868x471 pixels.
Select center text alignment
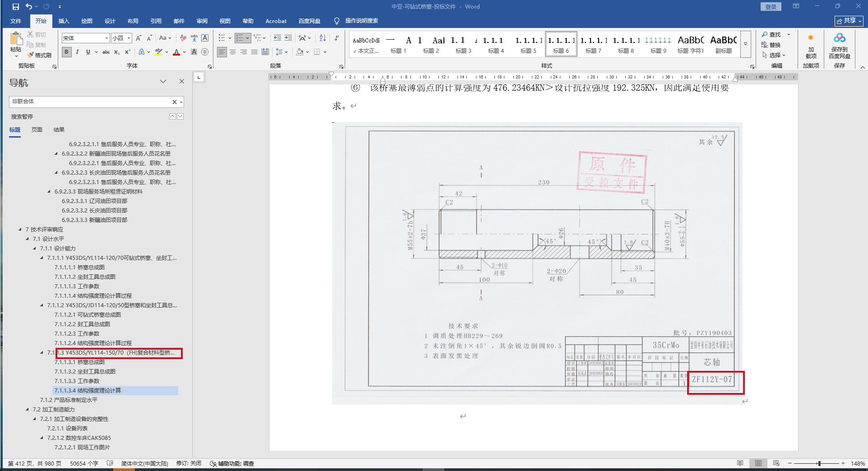233,52
